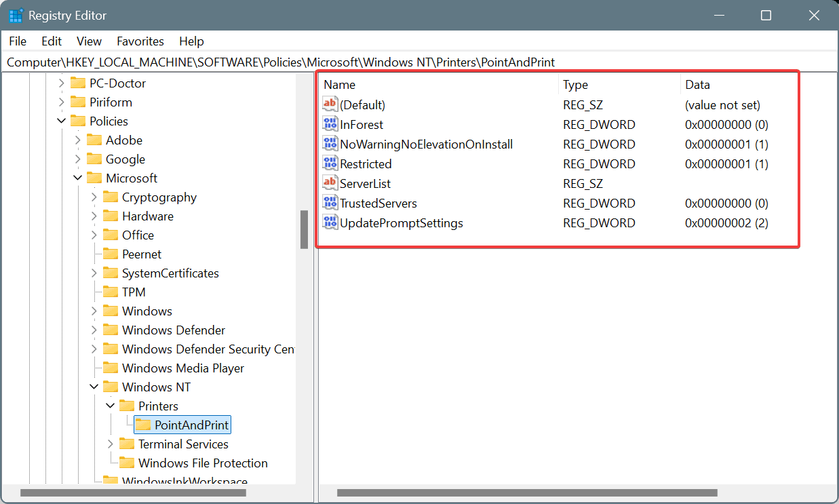This screenshot has height=504, width=839.
Task: Open the Help menu
Action: [x=191, y=41]
